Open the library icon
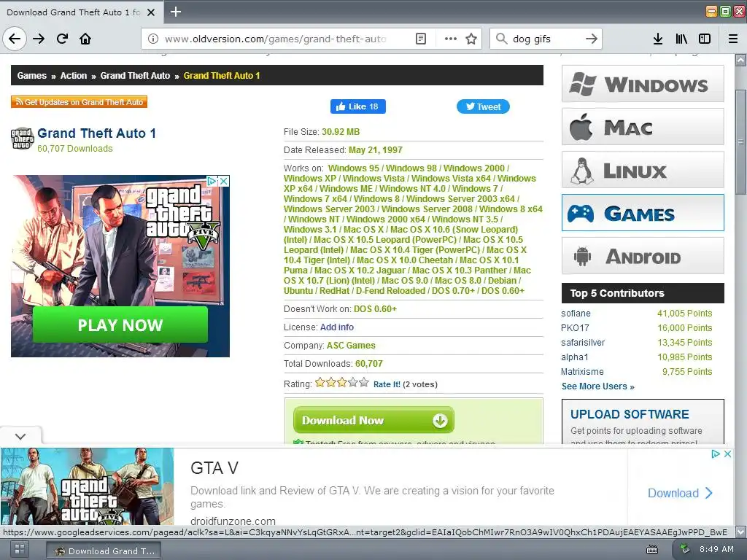747x560 pixels. point(681,39)
